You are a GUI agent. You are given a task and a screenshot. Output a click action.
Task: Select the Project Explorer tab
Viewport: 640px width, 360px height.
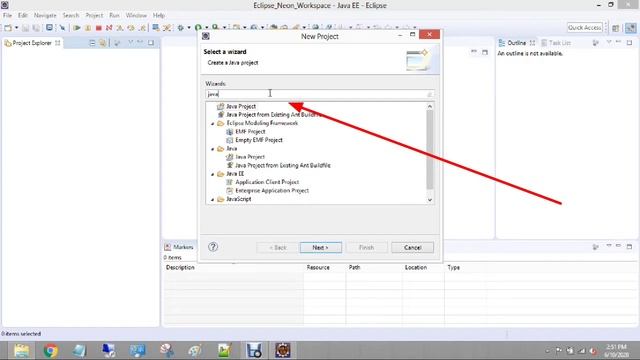[x=32, y=43]
